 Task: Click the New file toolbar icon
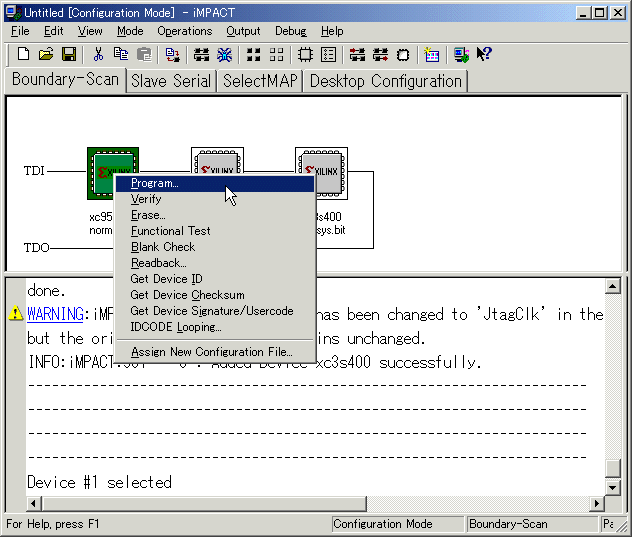(x=23, y=54)
